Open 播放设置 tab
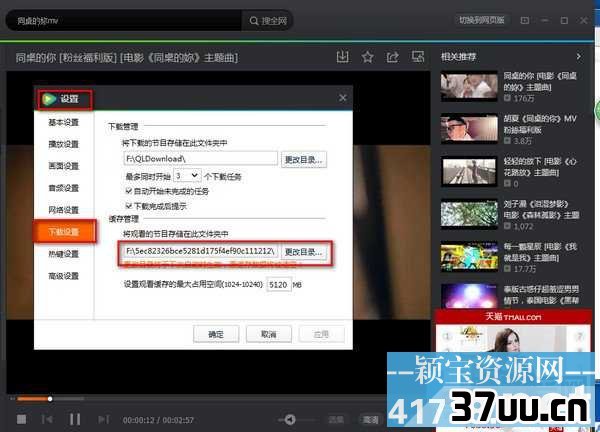Screen dimensions: 600x432 point(64,144)
